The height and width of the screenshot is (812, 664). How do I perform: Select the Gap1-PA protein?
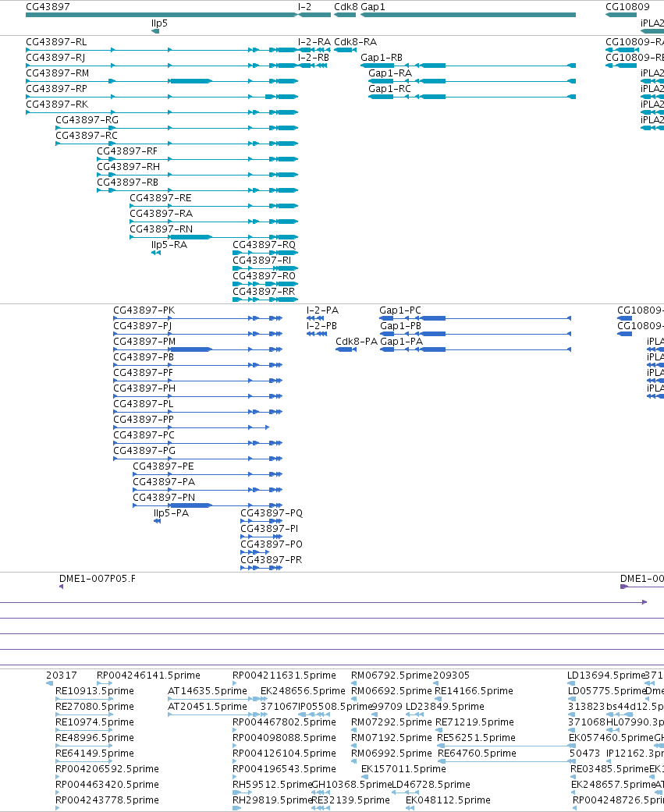(x=475, y=349)
